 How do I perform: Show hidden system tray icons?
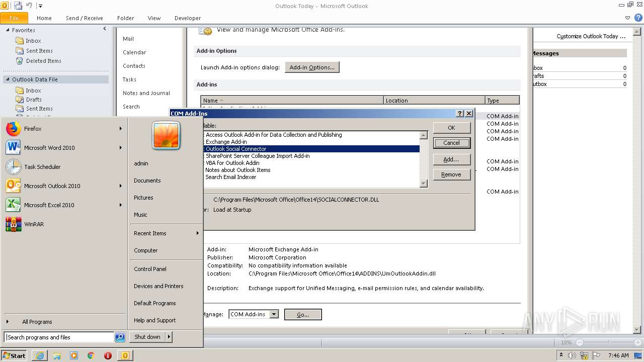562,355
